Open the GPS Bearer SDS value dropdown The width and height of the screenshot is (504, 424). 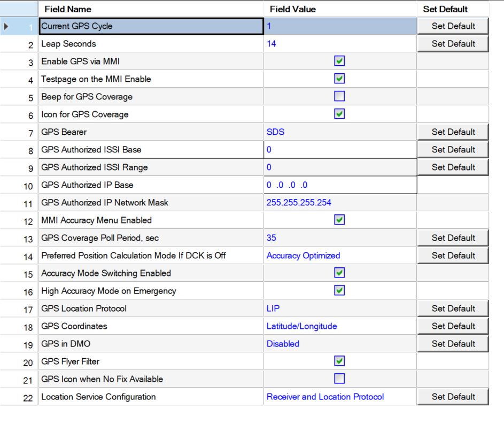click(x=339, y=132)
